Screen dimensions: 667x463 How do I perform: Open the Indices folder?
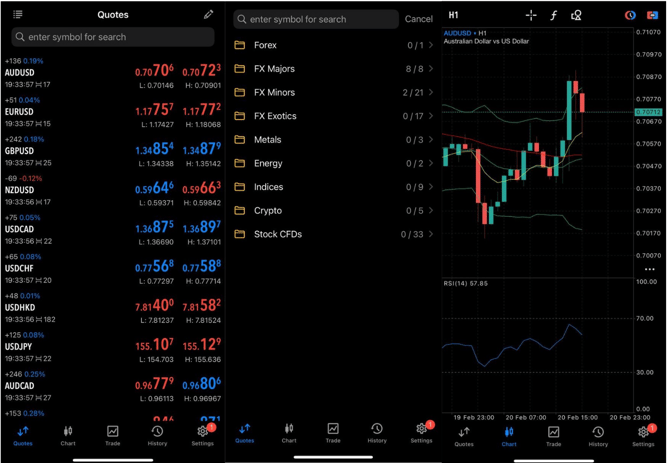[334, 187]
